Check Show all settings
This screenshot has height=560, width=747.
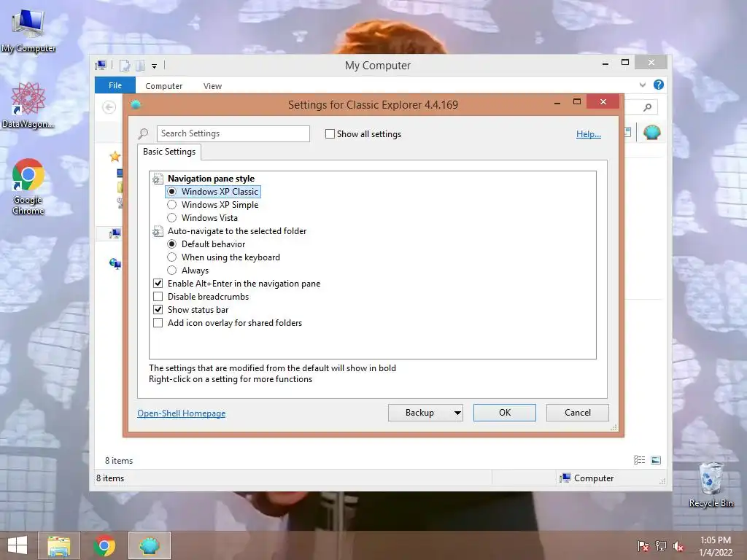pyautogui.click(x=330, y=134)
